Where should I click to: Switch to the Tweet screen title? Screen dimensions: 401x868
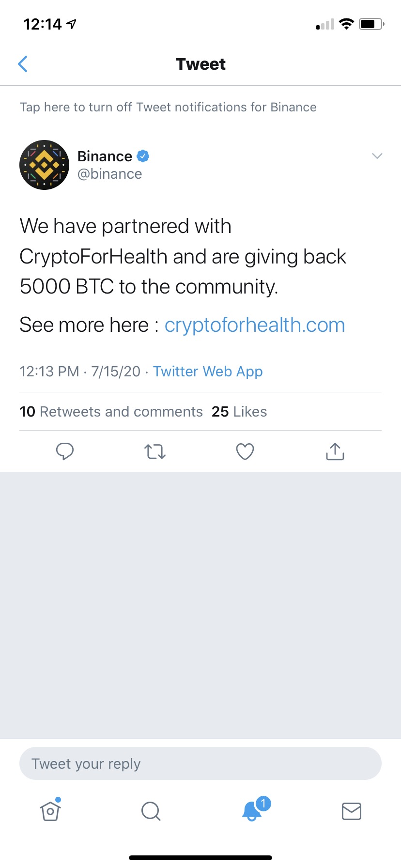point(200,63)
